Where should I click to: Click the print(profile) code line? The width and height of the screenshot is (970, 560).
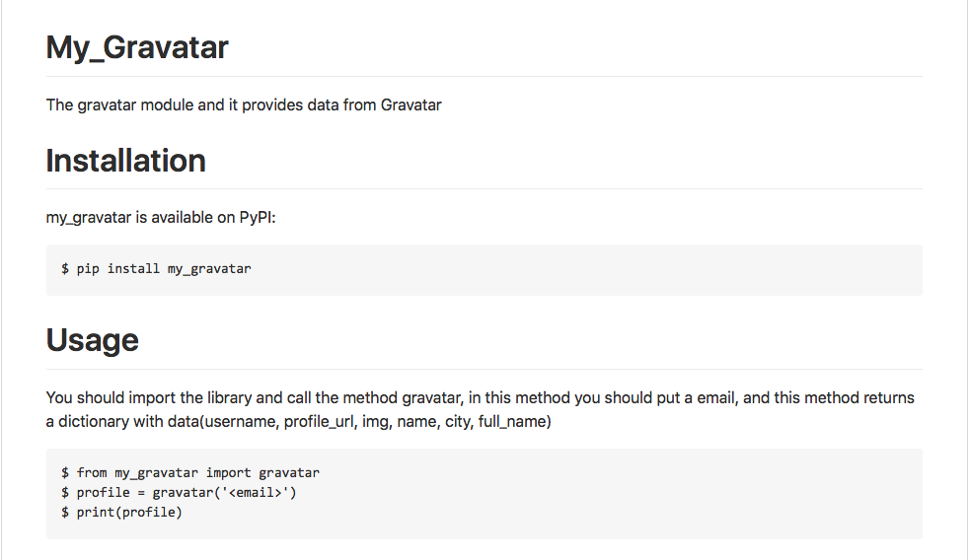tap(121, 513)
